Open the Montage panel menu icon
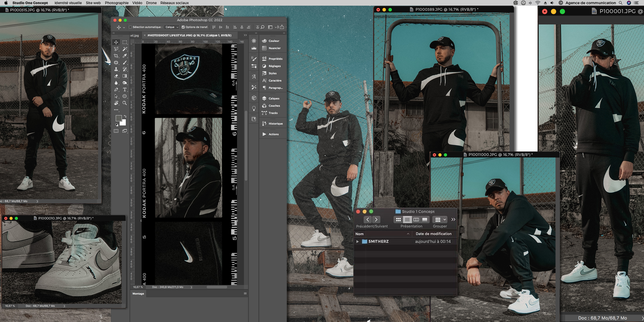Viewport: 644px width, 322px height. [x=245, y=293]
